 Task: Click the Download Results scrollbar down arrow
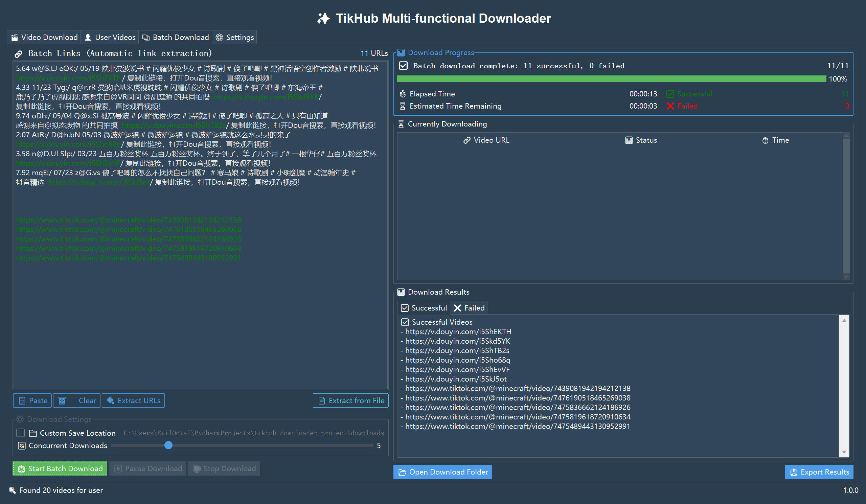click(x=844, y=452)
